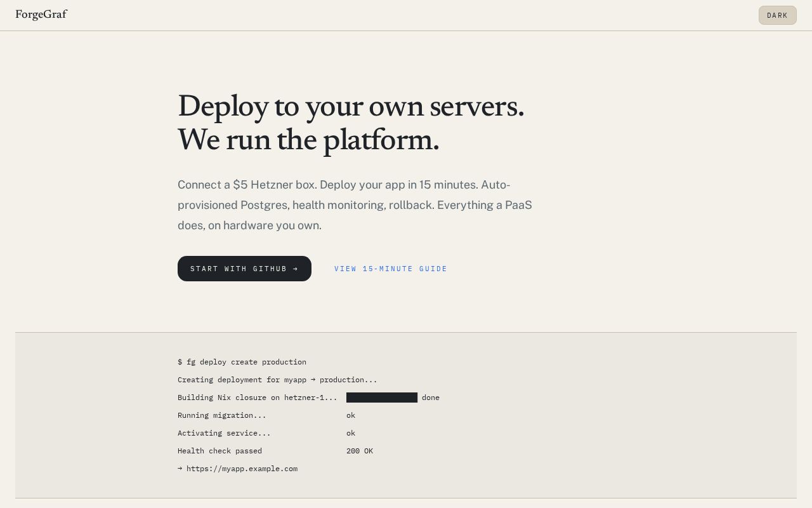812x508 pixels.
Task: Click 'ok' beside Activating service
Action: pos(351,433)
